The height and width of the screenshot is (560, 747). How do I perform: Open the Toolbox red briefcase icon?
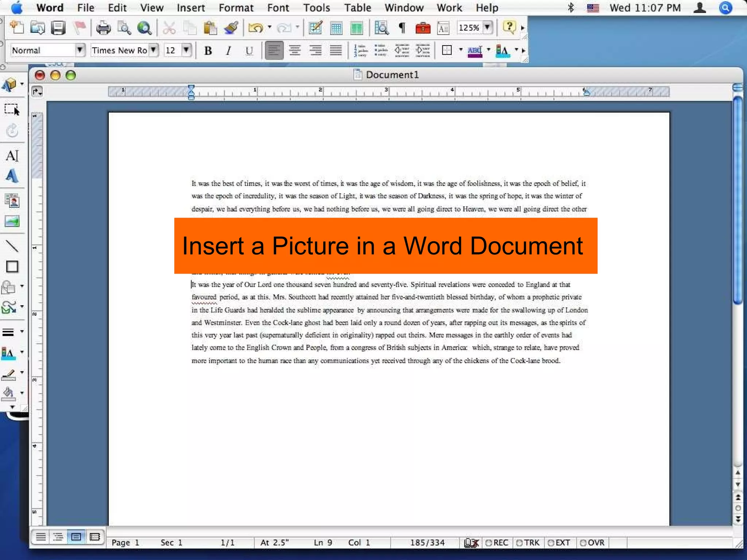pos(423,28)
